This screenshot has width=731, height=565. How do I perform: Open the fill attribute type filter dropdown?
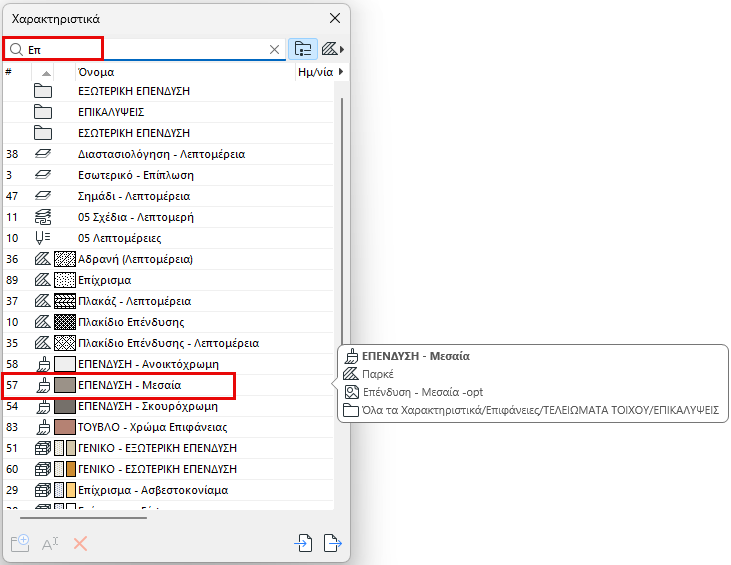point(333,49)
